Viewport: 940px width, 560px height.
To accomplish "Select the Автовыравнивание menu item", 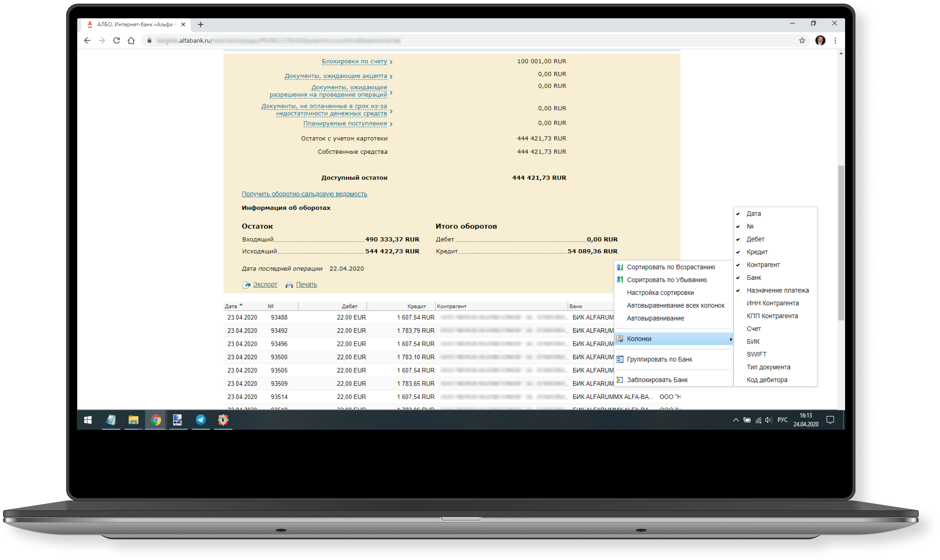I will 674,319.
